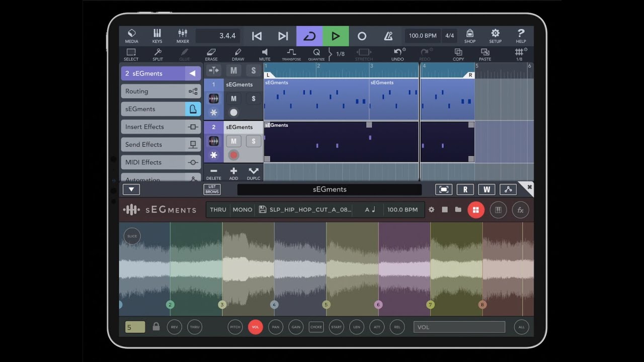Screen dimensions: 644x362
Task: Choose the Split tool
Action: [x=157, y=54]
